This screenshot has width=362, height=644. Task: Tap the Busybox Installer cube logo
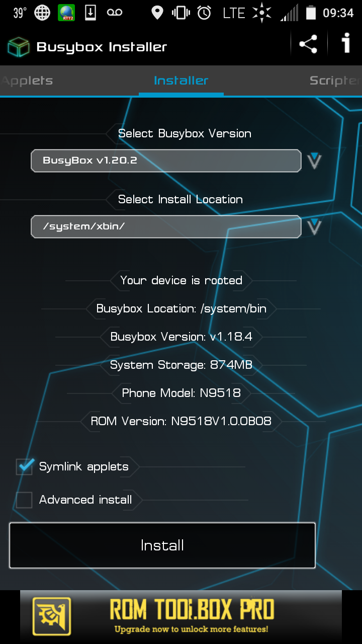pyautogui.click(x=19, y=47)
